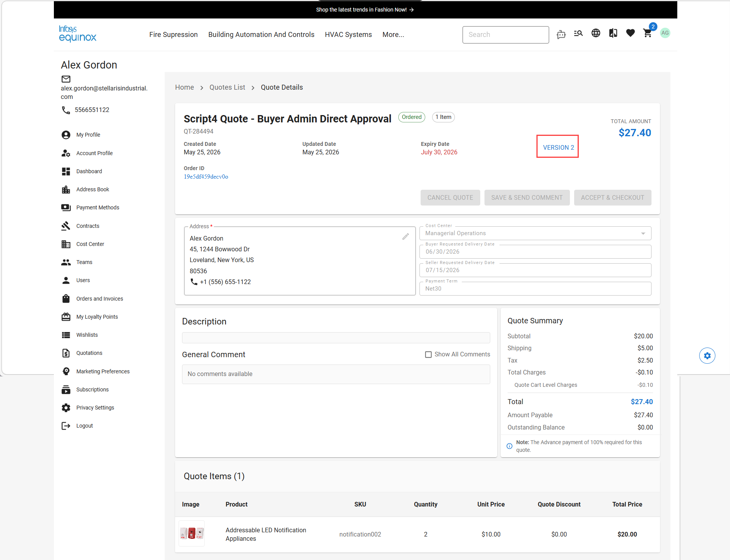Open order ID 19e5df459decv0o link
Image resolution: width=730 pixels, height=560 pixels.
click(206, 177)
